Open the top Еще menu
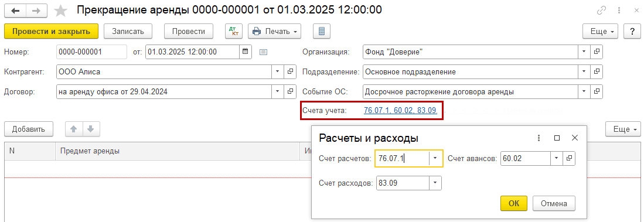The height and width of the screenshot is (222, 644). [600, 31]
